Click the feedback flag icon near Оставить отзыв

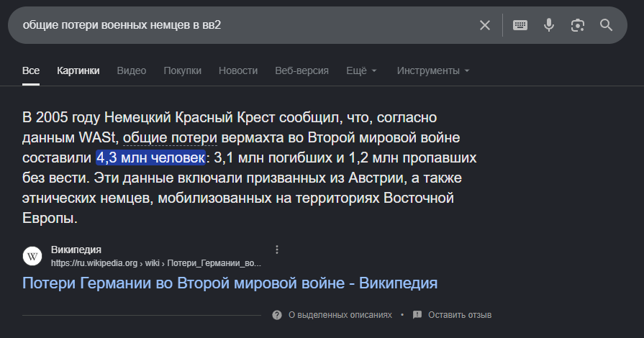(x=417, y=315)
